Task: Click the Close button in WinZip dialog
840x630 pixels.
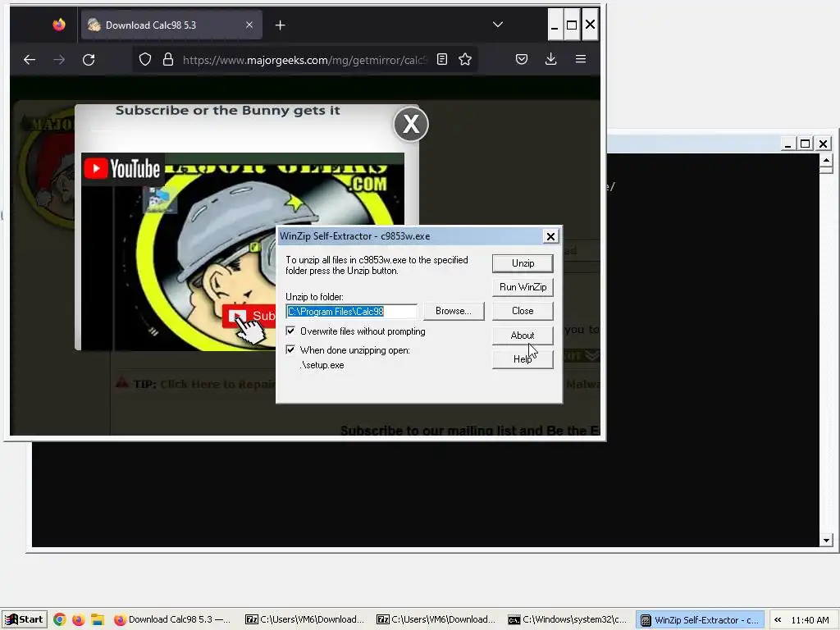Action: click(523, 311)
